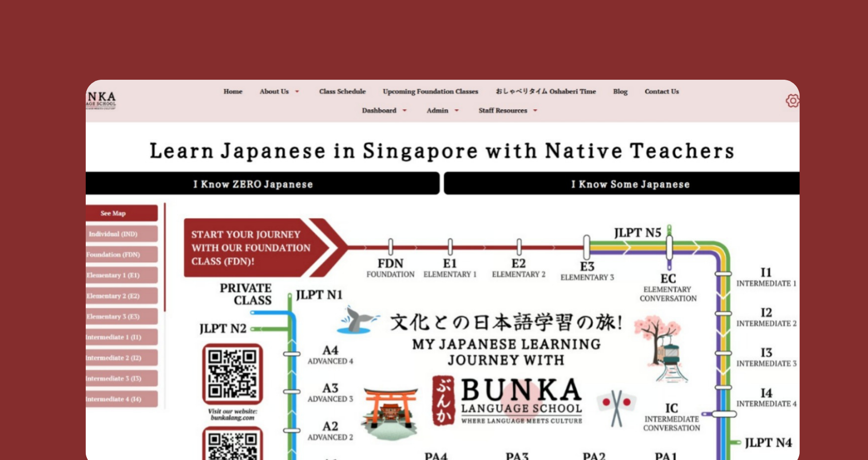
Task: Go to the Home page
Action: pyautogui.click(x=233, y=91)
